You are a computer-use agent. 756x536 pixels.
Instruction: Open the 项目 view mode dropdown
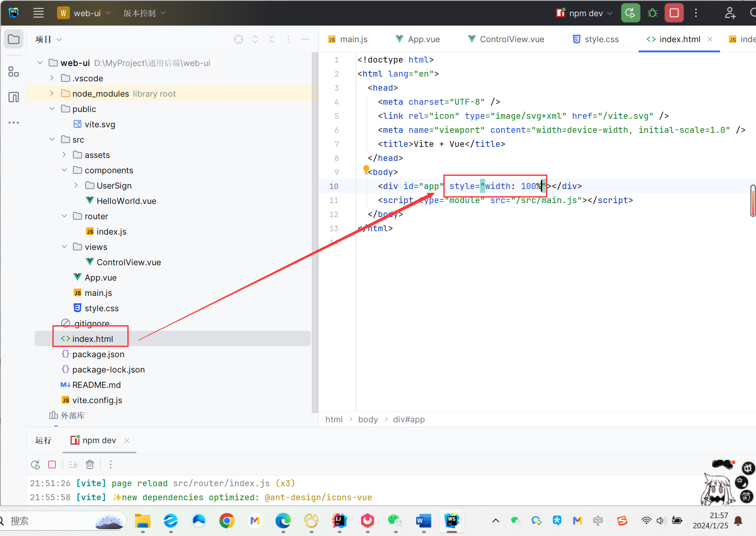[x=49, y=39]
